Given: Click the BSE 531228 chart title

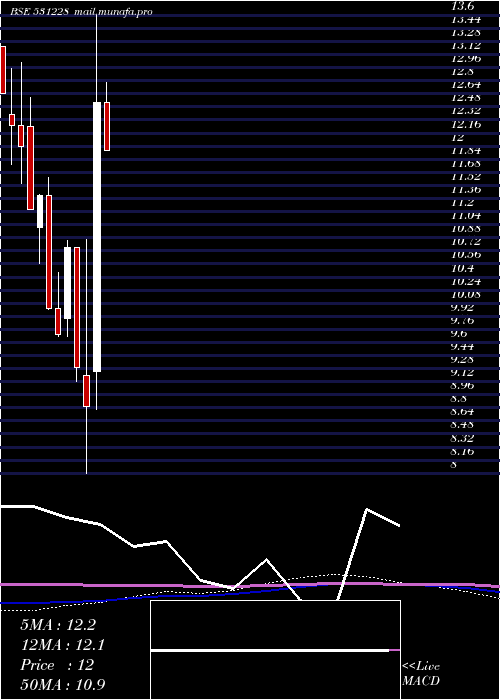Looking at the screenshot, I should [40, 12].
